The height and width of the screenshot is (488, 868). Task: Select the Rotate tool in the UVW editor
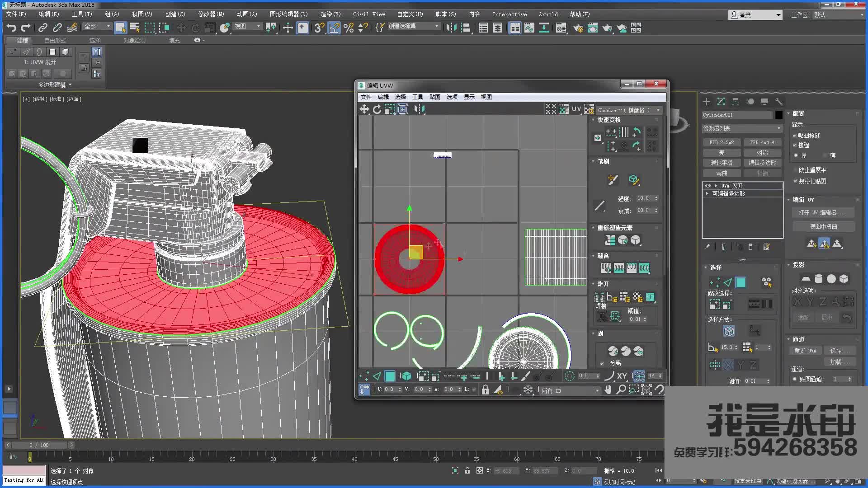(x=378, y=109)
